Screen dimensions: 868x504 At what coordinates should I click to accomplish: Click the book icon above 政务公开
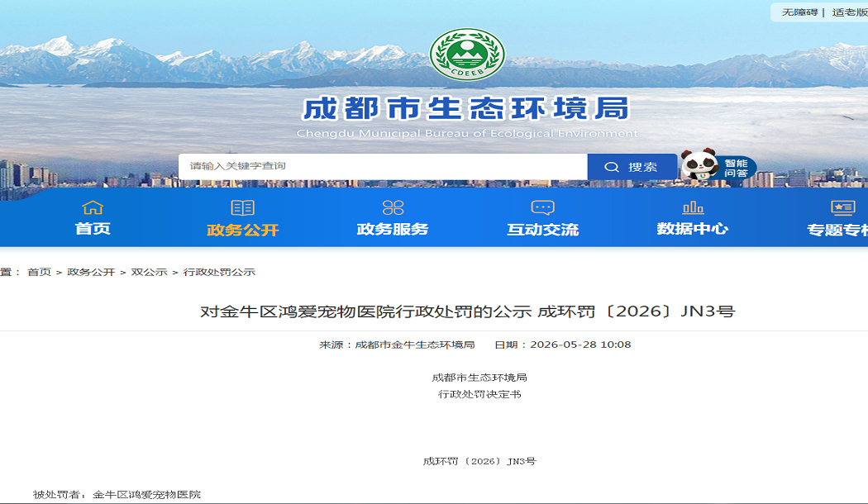(242, 208)
